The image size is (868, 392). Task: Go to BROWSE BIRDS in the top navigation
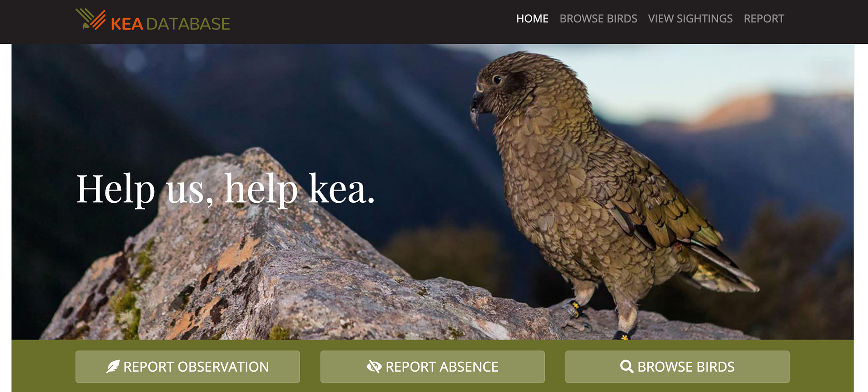coord(598,19)
